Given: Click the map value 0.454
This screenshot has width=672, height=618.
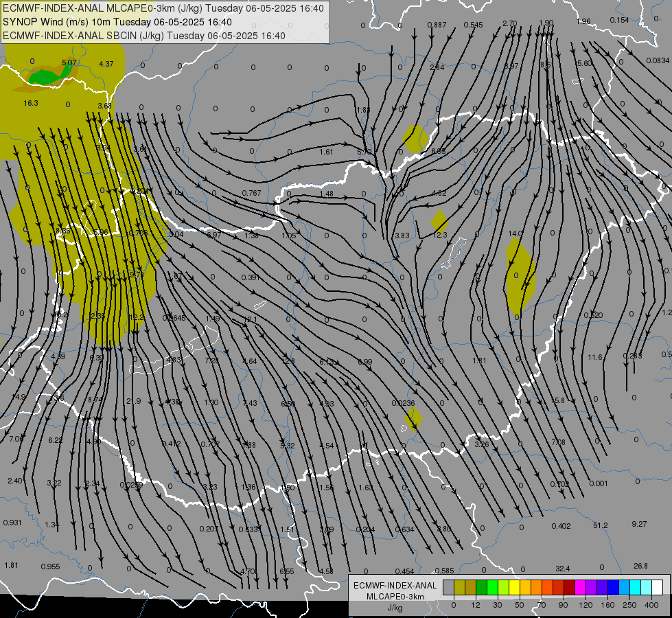Looking at the screenshot, I should [404, 571].
